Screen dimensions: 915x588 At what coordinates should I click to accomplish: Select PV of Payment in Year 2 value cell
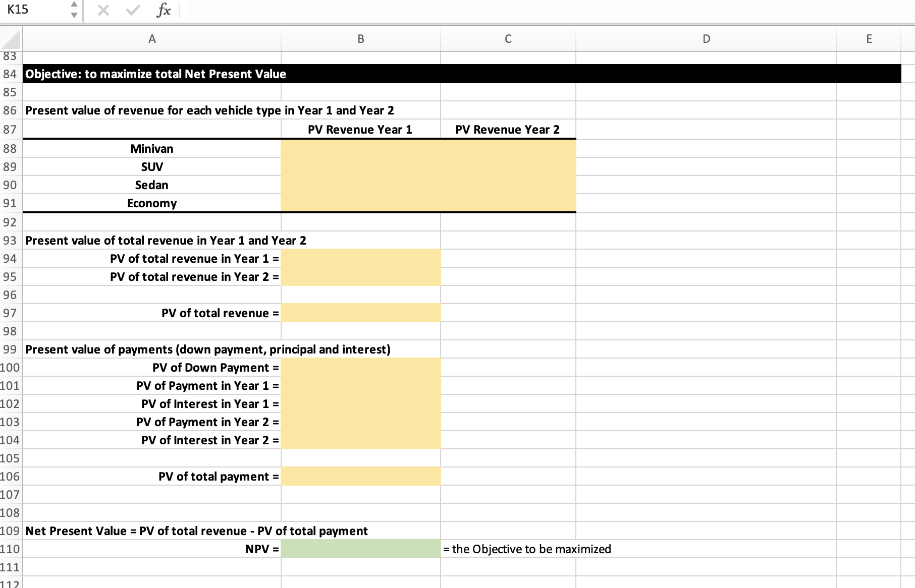pyautogui.click(x=361, y=422)
